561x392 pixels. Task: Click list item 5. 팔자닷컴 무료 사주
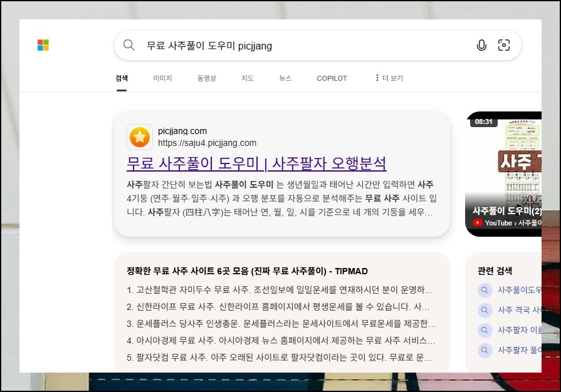coord(280,358)
